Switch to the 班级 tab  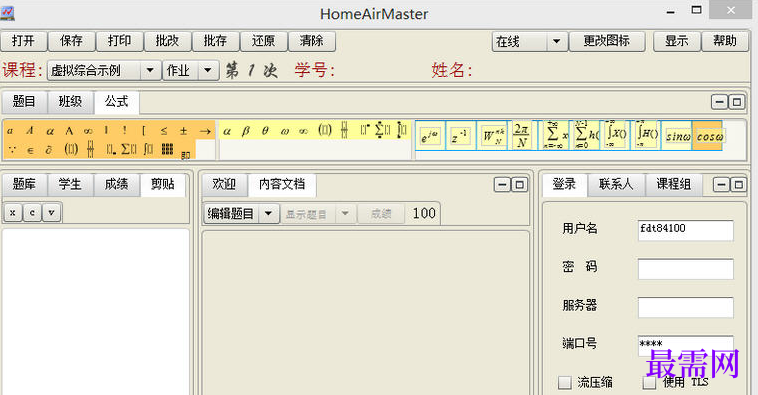[x=71, y=102]
